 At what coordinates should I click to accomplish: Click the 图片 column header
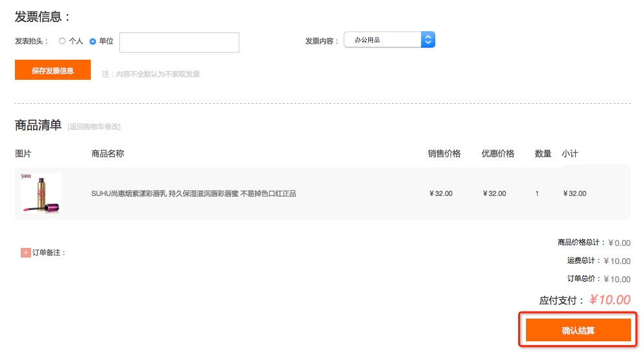23,154
